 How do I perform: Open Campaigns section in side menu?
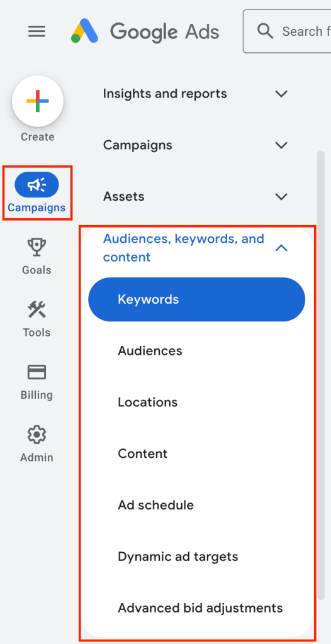click(x=137, y=145)
